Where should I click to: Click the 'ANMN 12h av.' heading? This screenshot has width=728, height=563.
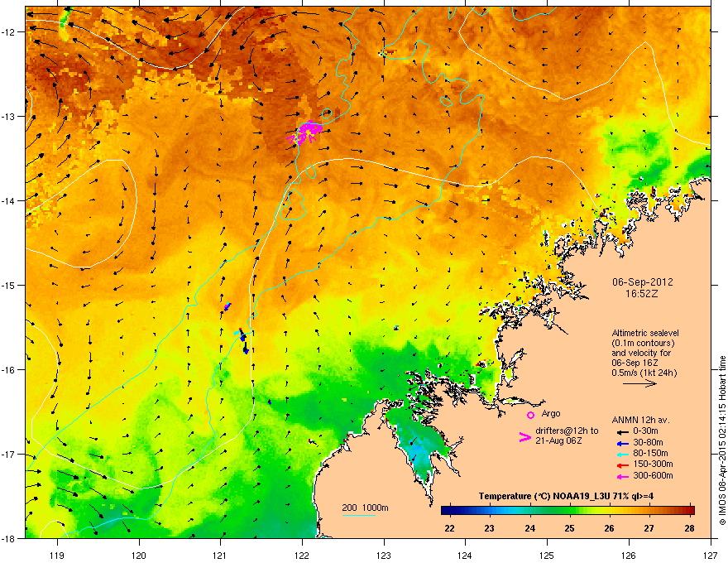click(x=640, y=420)
